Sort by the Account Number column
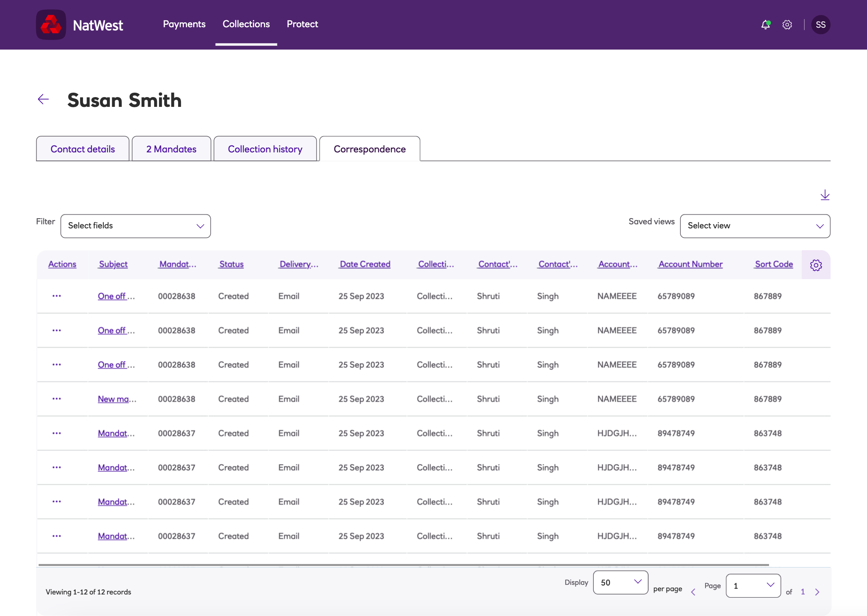The width and height of the screenshot is (867, 616). click(691, 264)
